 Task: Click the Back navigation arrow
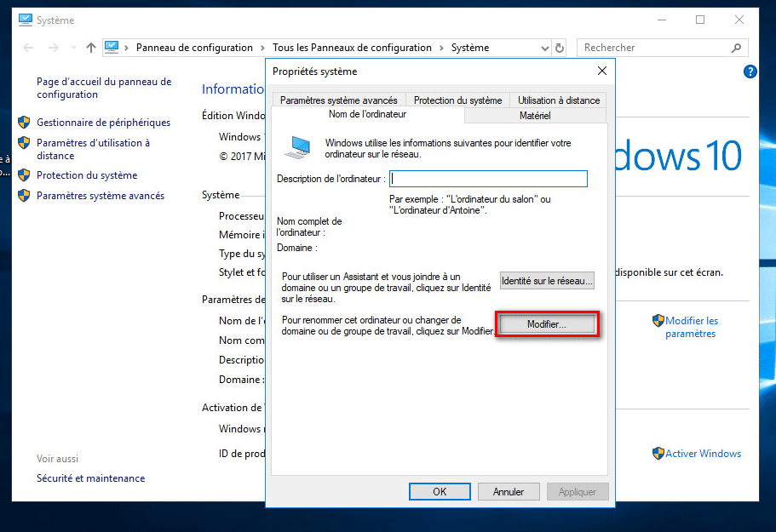pos(28,48)
